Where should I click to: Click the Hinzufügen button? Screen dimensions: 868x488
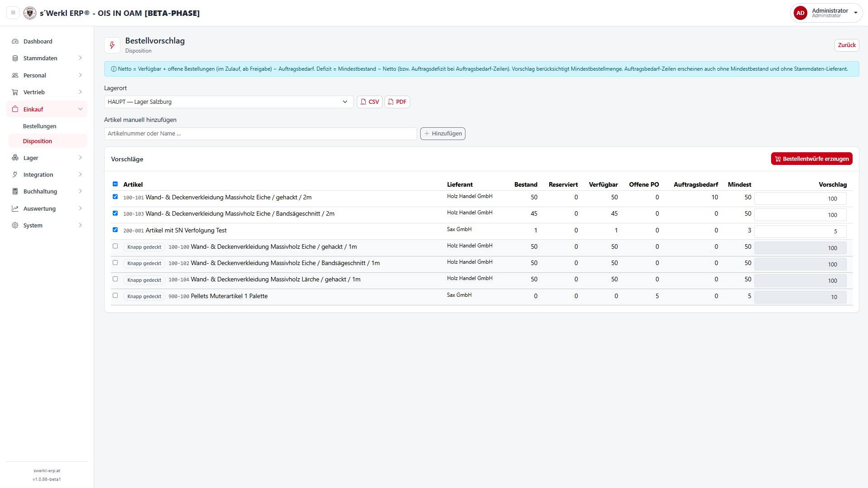tap(442, 134)
